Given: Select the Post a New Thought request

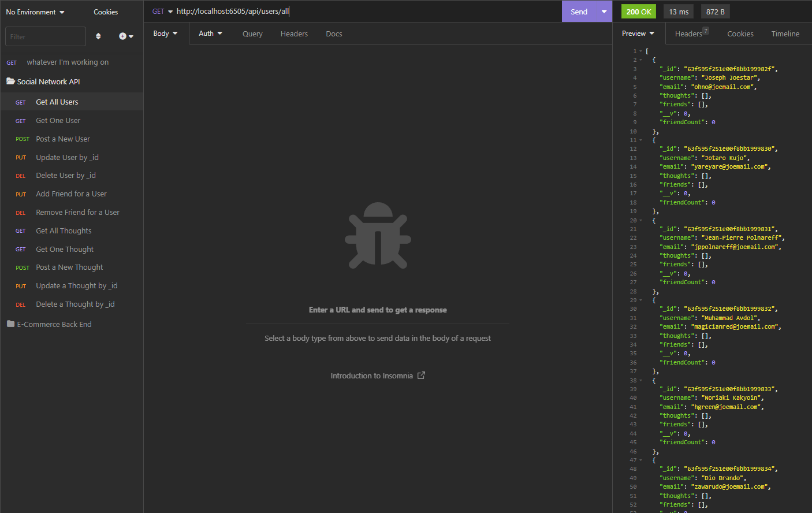Looking at the screenshot, I should (72, 267).
